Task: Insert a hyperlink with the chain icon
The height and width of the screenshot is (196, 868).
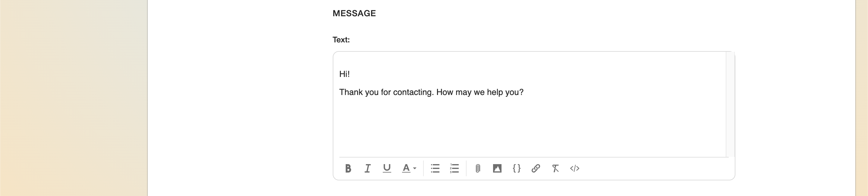Action: (536, 168)
